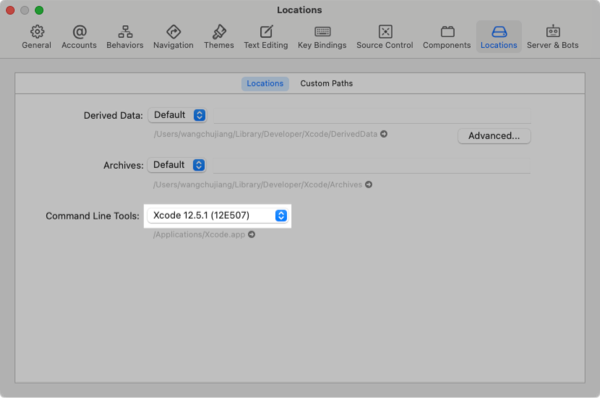
Task: Open Server & Bots preferences
Action: click(x=553, y=37)
